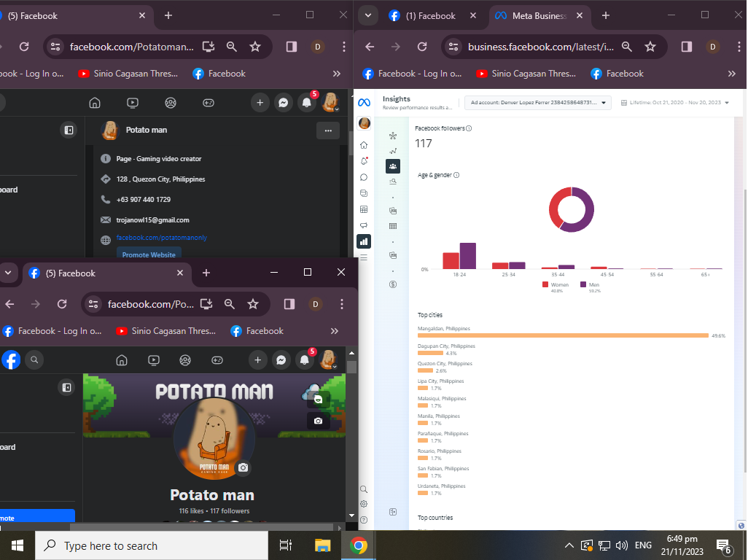The image size is (748, 560).
Task: Click the info icon beside Facebook followers
Action: click(469, 128)
